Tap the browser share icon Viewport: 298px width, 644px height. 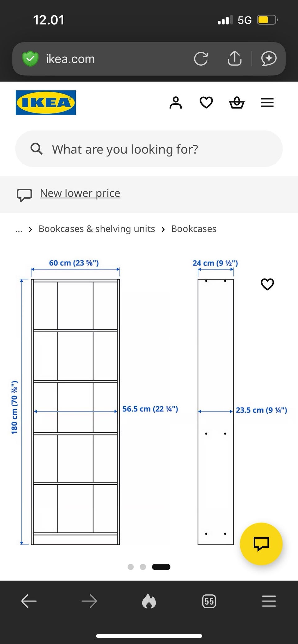[235, 58]
